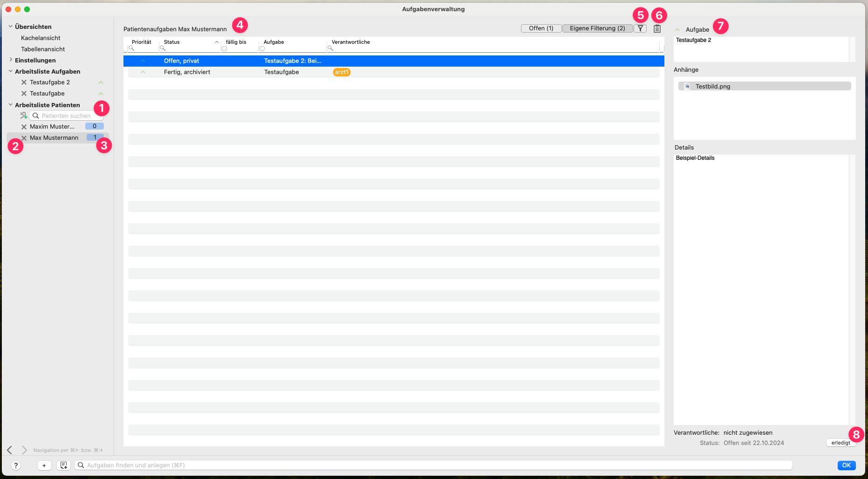
Task: Click the green priority chevron beside sidebar Testaufgabe 2
Action: coord(101,82)
